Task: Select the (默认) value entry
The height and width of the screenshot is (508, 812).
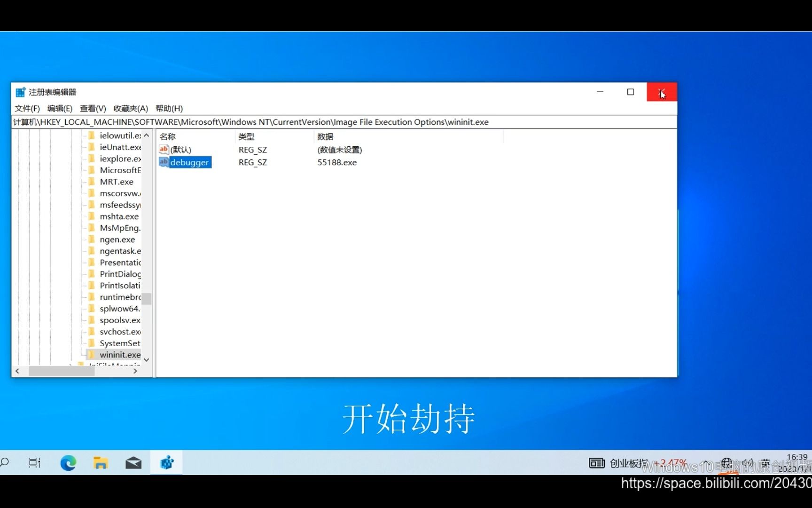Action: coord(181,150)
